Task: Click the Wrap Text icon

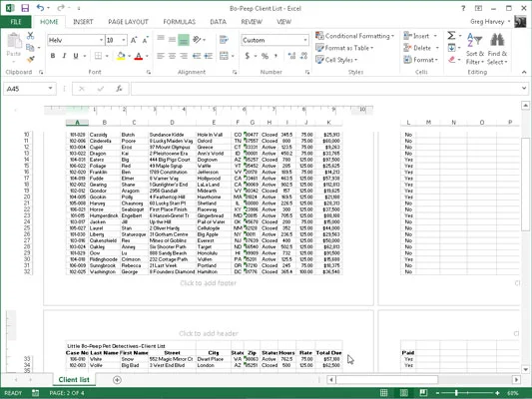Action: tap(224, 40)
